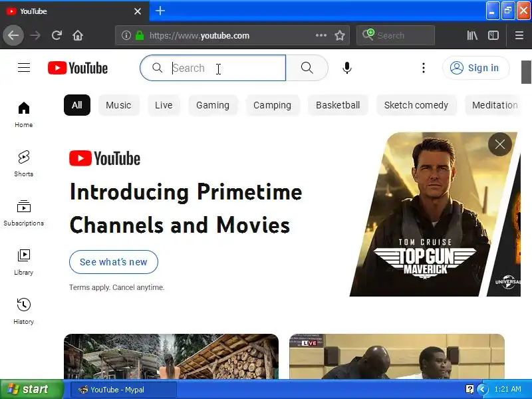Select the Music filter chip
This screenshot has height=399, width=532.
pos(118,105)
